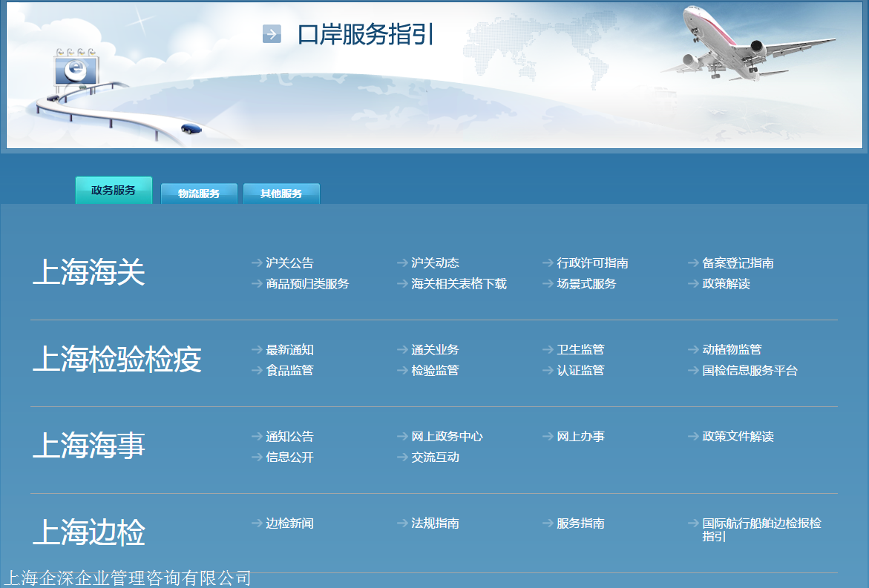Image resolution: width=869 pixels, height=588 pixels.
Task: Open 认证监管 link
Action: 580,371
